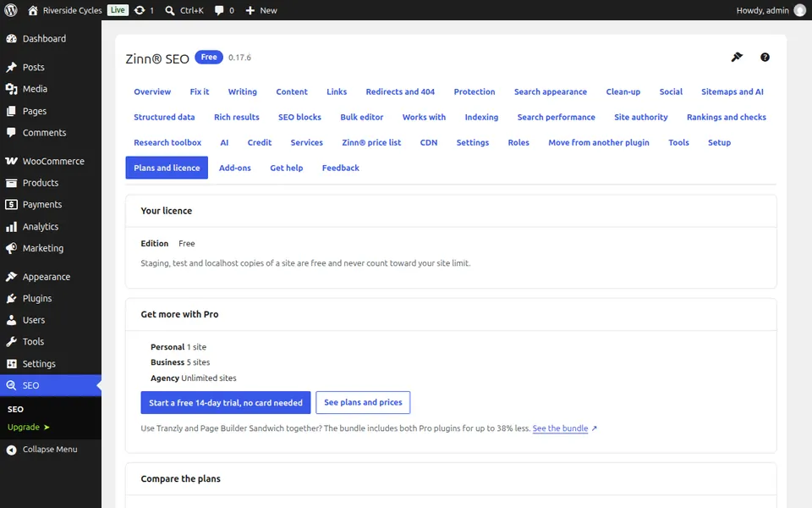812x508 pixels.
Task: Switch to Move from another plugin tab
Action: point(599,142)
